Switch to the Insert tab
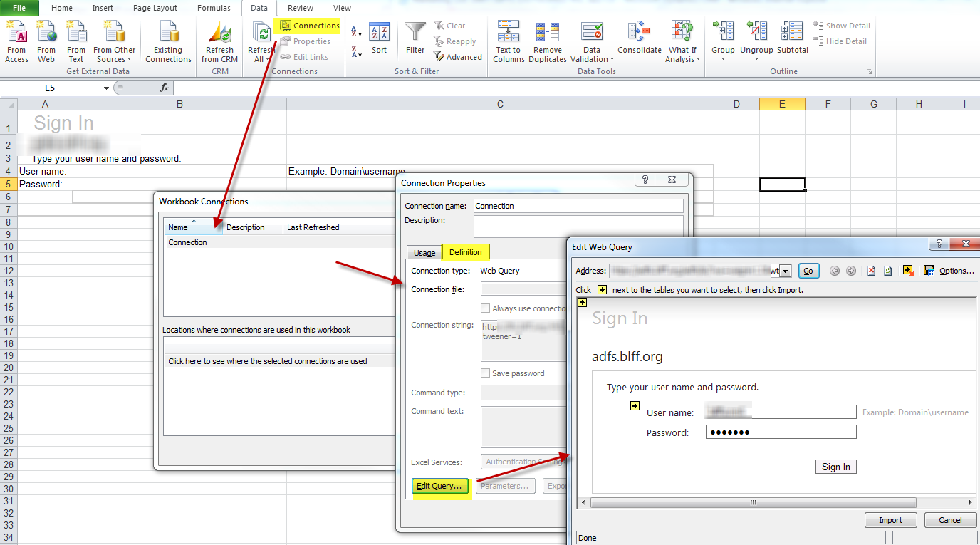Screen dimensions: 980x545 103,8
